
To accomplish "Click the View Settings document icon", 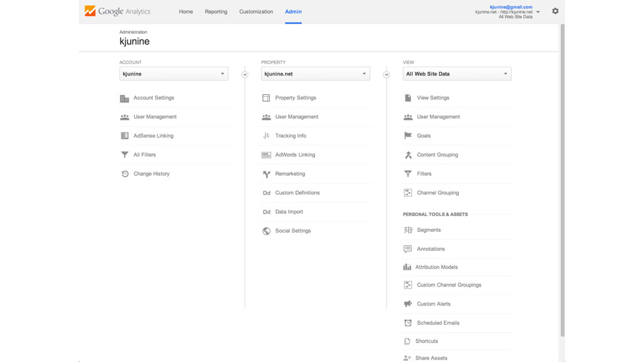I will coord(408,97).
